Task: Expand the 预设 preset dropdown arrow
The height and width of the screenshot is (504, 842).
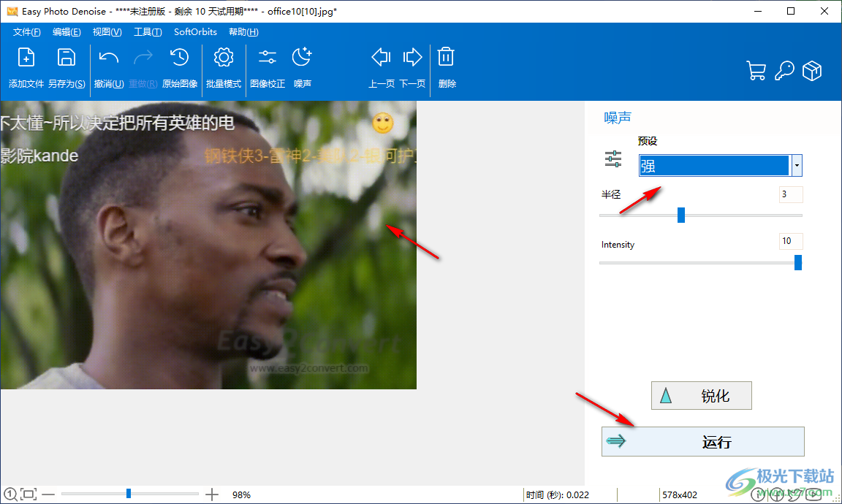Action: (797, 165)
